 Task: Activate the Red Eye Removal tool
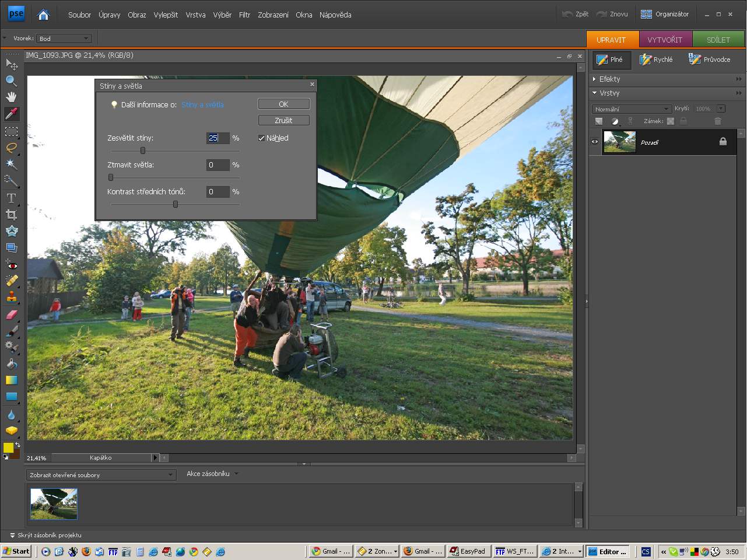click(11, 265)
